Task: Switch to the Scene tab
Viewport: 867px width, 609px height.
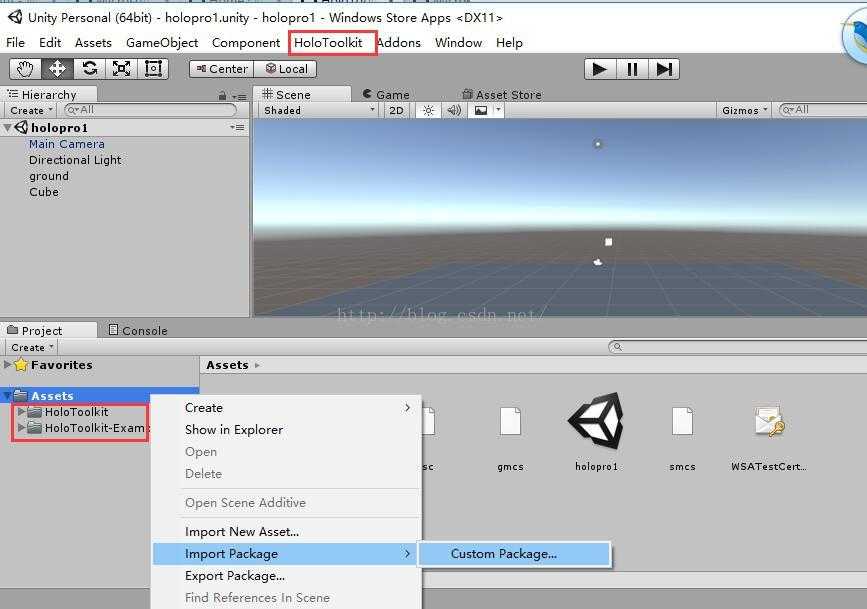Action: (x=301, y=95)
